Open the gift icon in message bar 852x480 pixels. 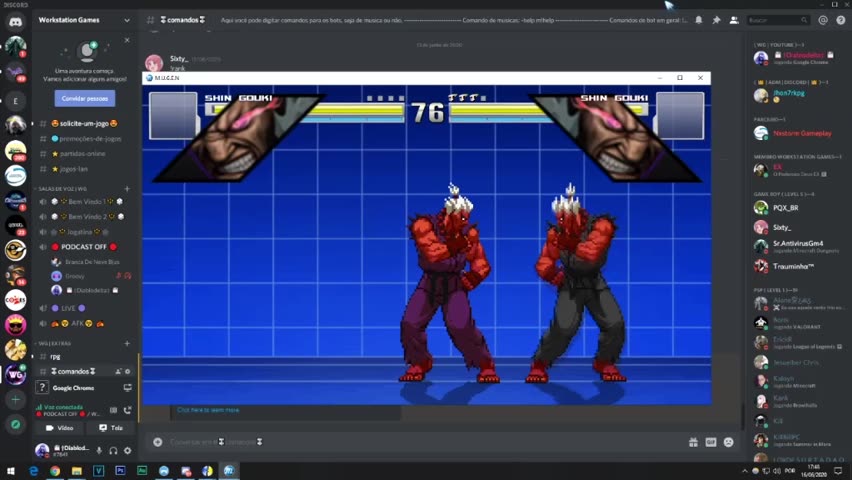click(x=693, y=442)
